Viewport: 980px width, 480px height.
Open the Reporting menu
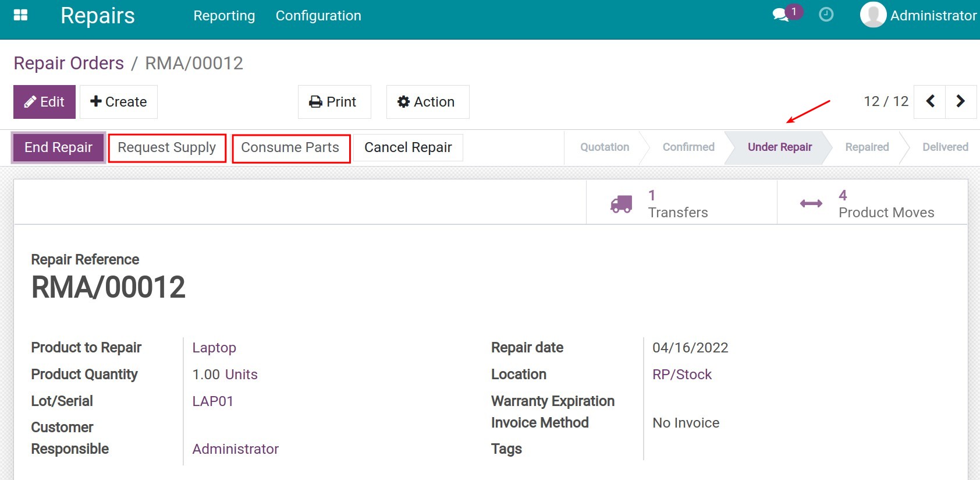224,16
